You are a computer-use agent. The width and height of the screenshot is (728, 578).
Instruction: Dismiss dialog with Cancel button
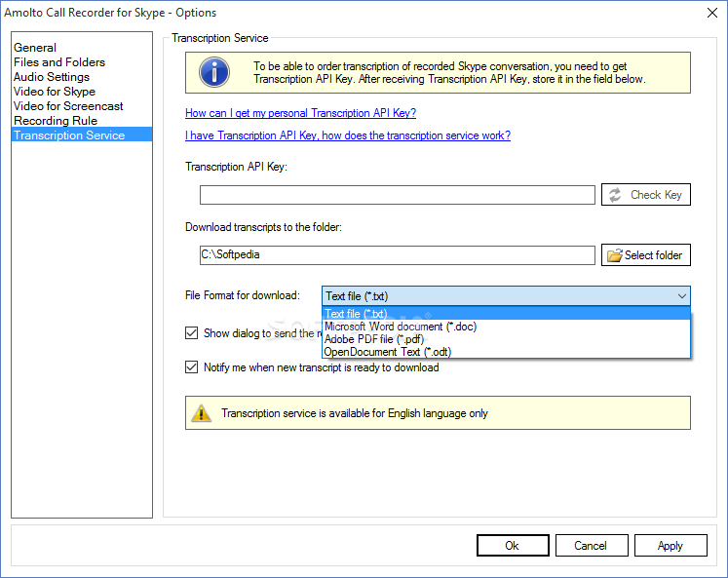point(591,545)
